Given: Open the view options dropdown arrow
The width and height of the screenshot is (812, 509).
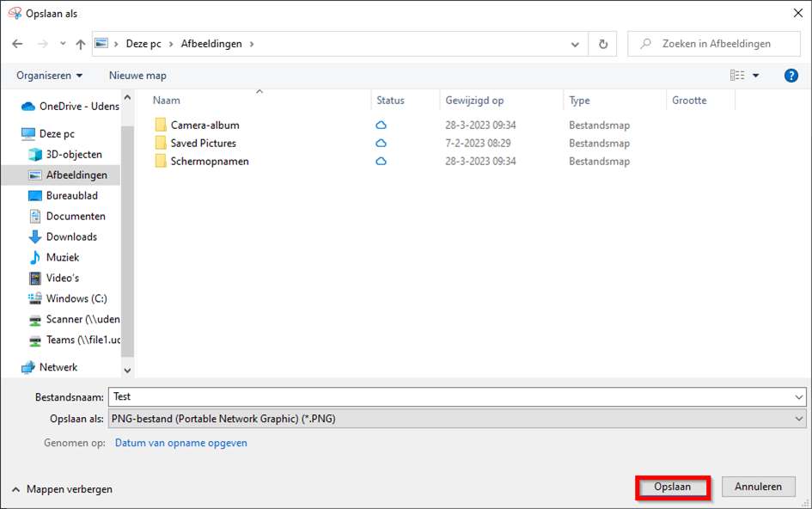Looking at the screenshot, I should click(x=756, y=76).
